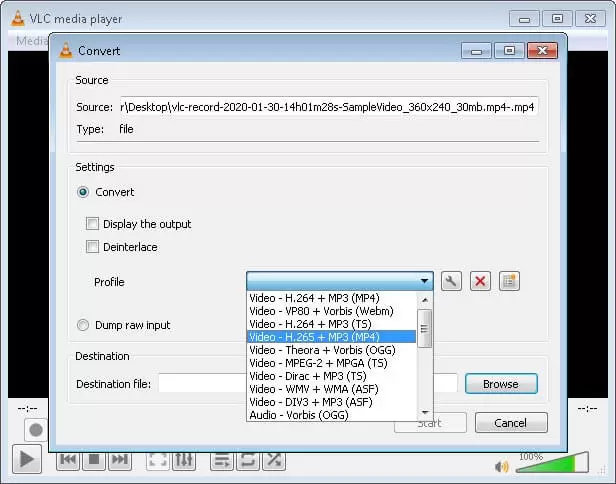This screenshot has width=616, height=484.
Task: Click the Start button
Action: click(x=430, y=423)
